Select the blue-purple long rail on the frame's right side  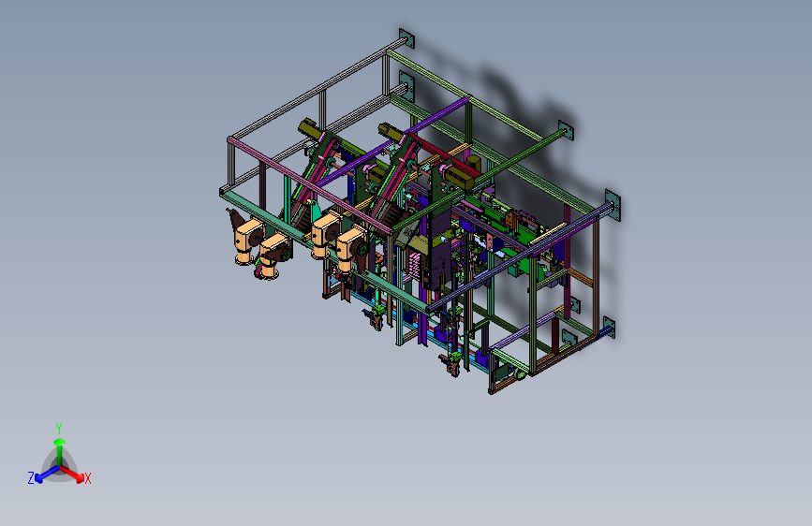pyautogui.click(x=520, y=257)
